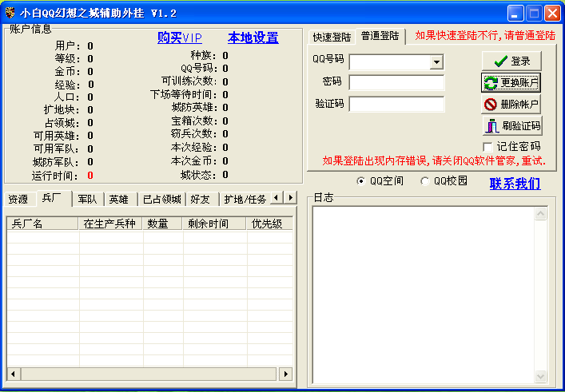Close the application window

[552, 14]
